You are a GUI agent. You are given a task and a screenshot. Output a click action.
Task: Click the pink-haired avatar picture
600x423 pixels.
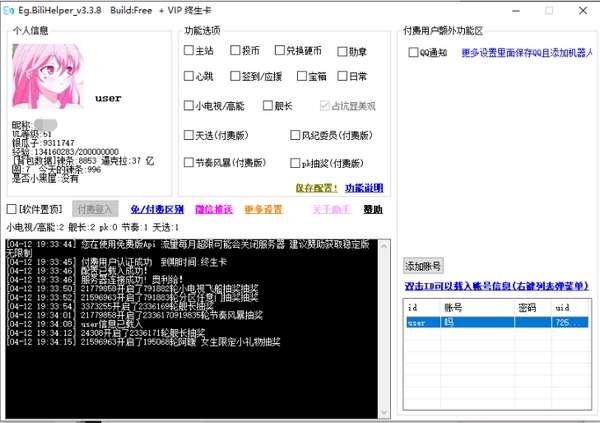pyautogui.click(x=48, y=76)
